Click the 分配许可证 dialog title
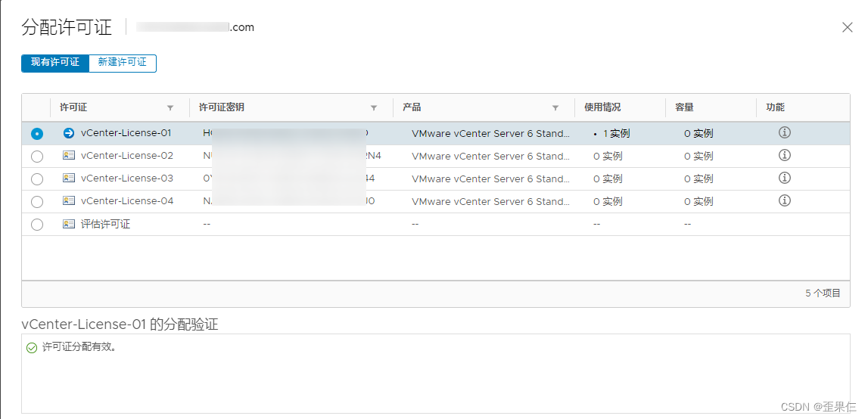The width and height of the screenshot is (868, 419). (x=67, y=26)
